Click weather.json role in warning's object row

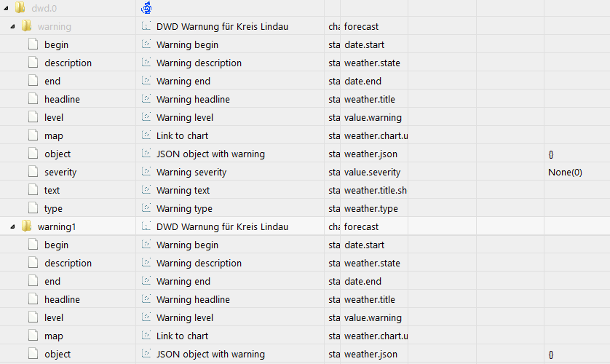pyautogui.click(x=371, y=154)
